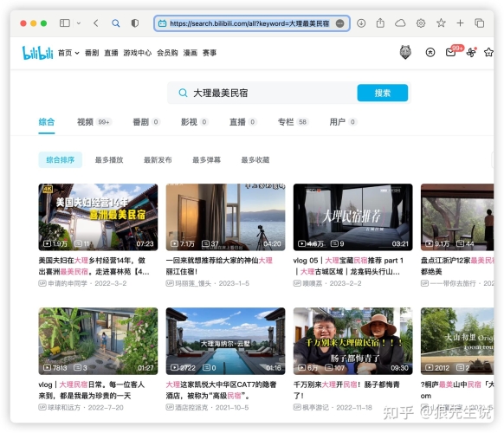Click the iCloud tabs icon
Screen dimensions: 504x433
[x=400, y=23]
